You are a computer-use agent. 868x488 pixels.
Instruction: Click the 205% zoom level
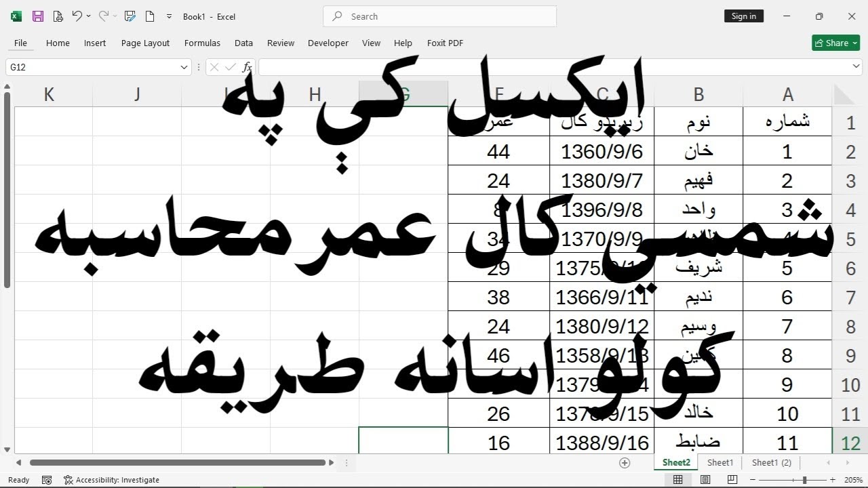click(x=853, y=480)
